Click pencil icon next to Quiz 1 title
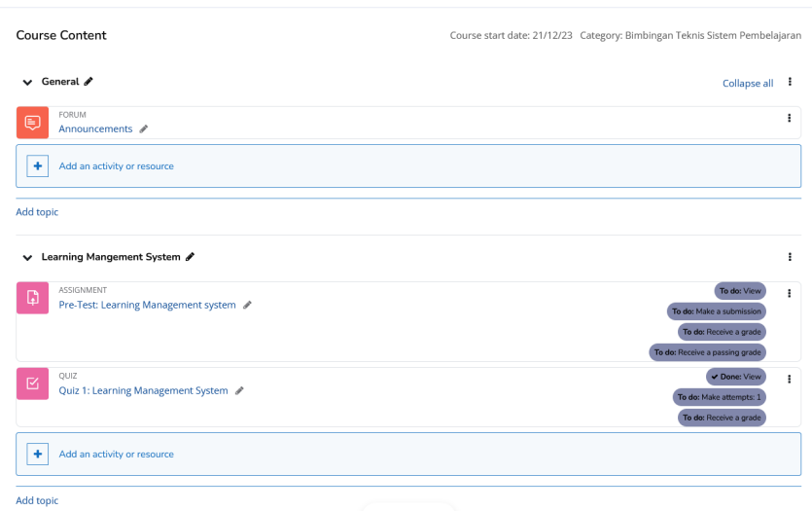 pyautogui.click(x=239, y=390)
